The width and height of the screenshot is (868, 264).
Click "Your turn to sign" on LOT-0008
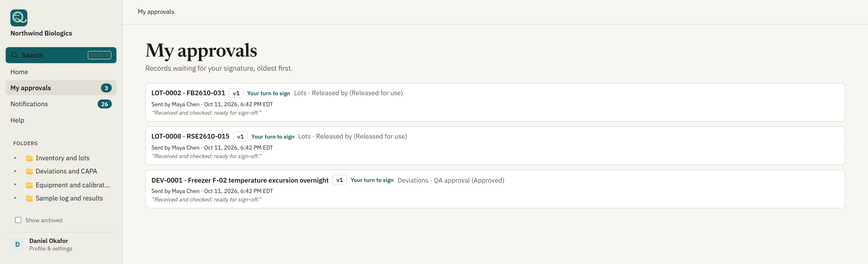coord(273,137)
